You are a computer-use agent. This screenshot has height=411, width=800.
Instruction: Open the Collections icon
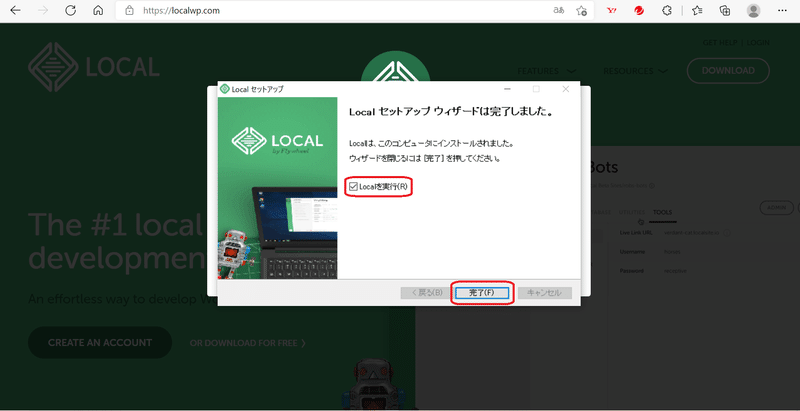pyautogui.click(x=724, y=10)
